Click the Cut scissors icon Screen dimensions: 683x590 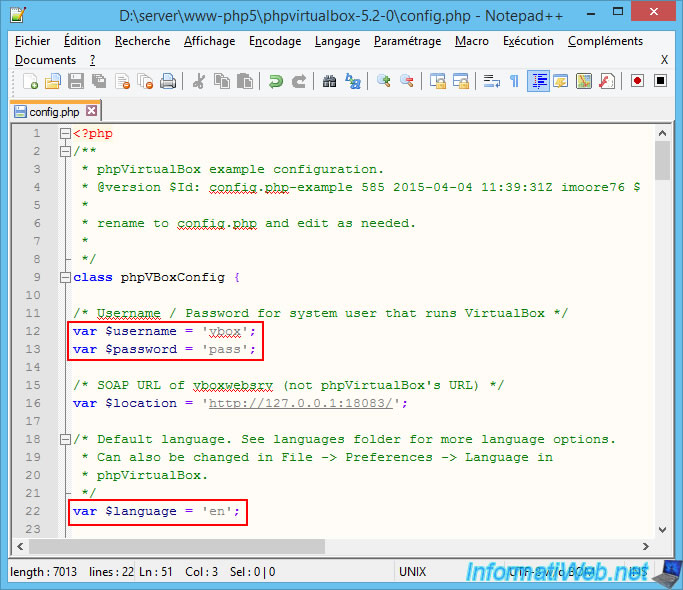click(x=199, y=81)
